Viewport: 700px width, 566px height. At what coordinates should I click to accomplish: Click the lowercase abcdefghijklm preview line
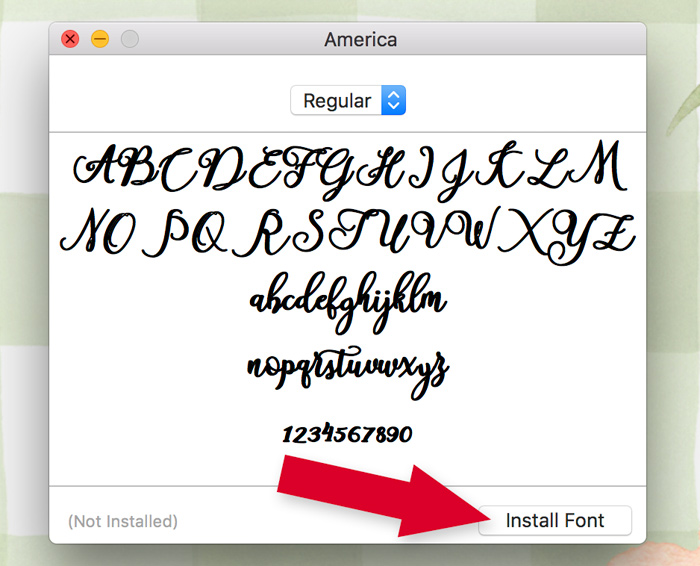click(x=348, y=304)
